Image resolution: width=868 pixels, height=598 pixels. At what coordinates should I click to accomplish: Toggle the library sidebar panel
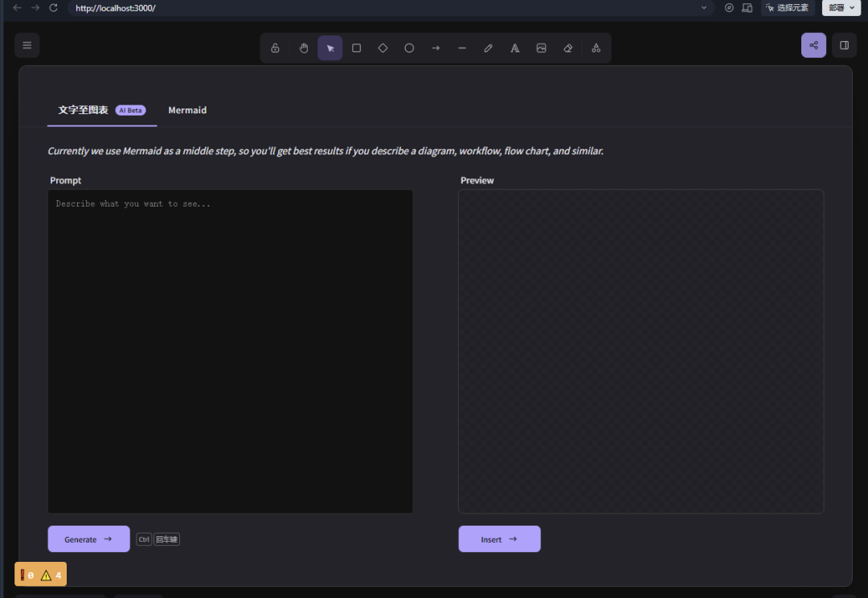tap(844, 45)
